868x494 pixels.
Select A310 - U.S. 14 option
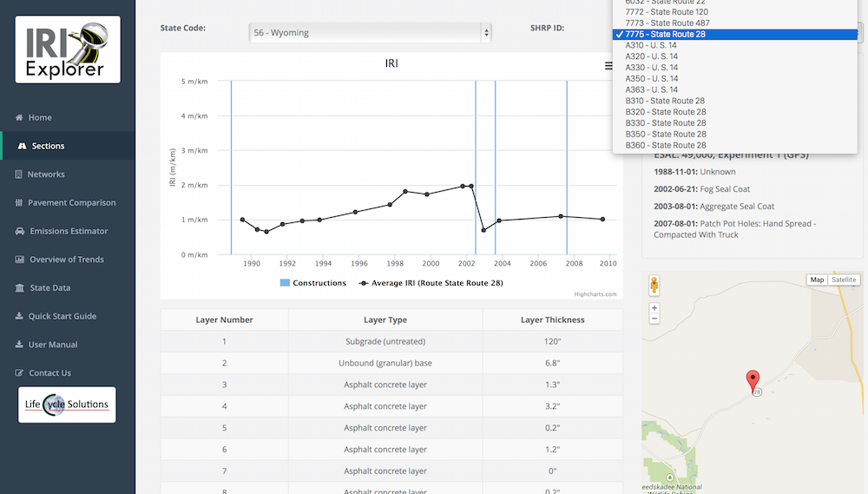pos(651,45)
